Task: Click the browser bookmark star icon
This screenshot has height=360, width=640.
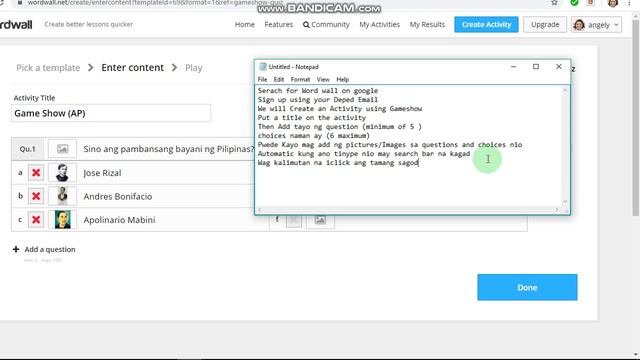Action: [554, 3]
